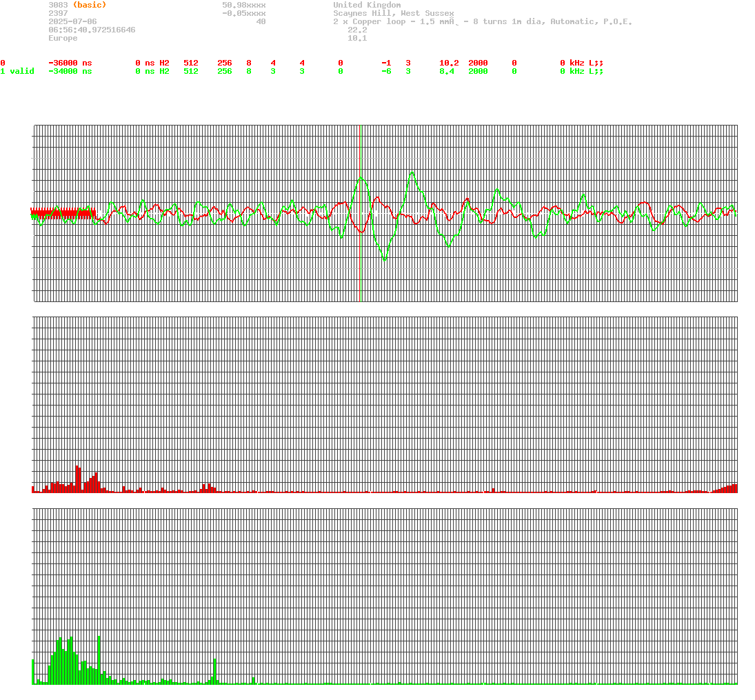Viewport: 755px width, 700px height.
Task: Click "2000" in the green row
Action: point(478,71)
